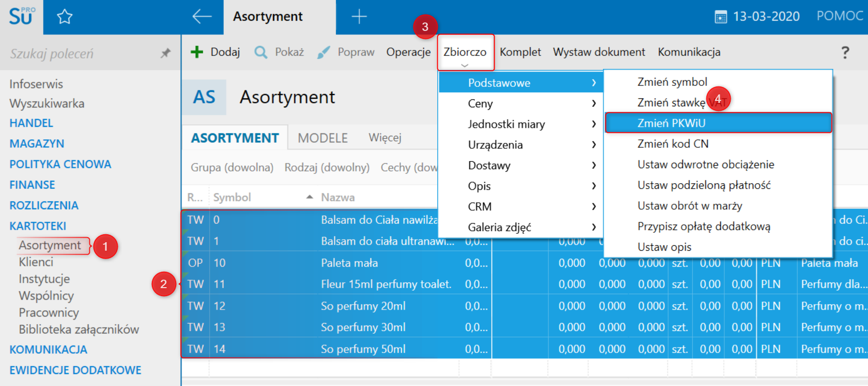Open a new tab with plus icon
Screen dimensions: 868x386
pyautogui.click(x=359, y=16)
